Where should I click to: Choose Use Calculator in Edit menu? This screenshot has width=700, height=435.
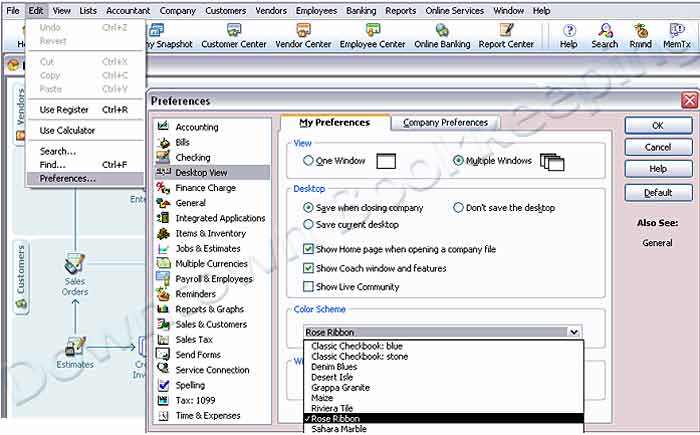coord(85,130)
